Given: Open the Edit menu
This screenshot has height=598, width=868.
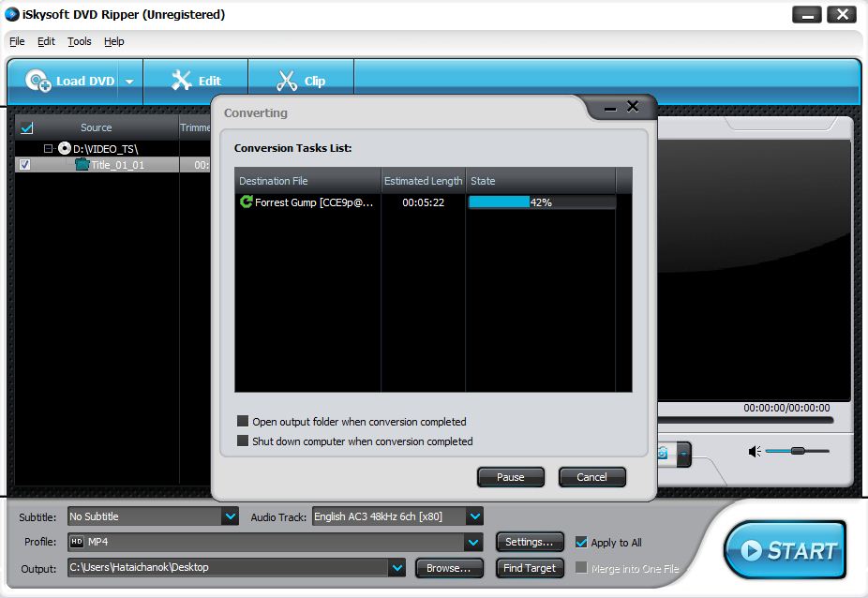Looking at the screenshot, I should point(46,41).
